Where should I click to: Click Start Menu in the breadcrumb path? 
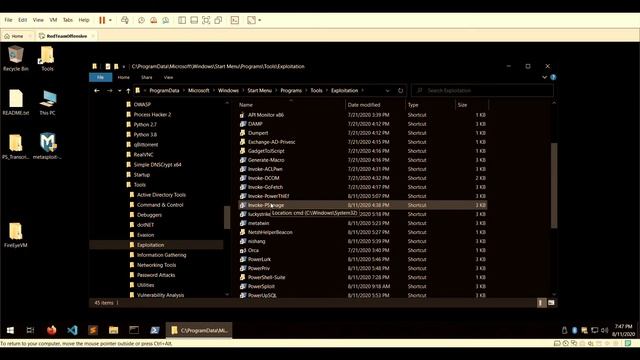tap(259, 91)
